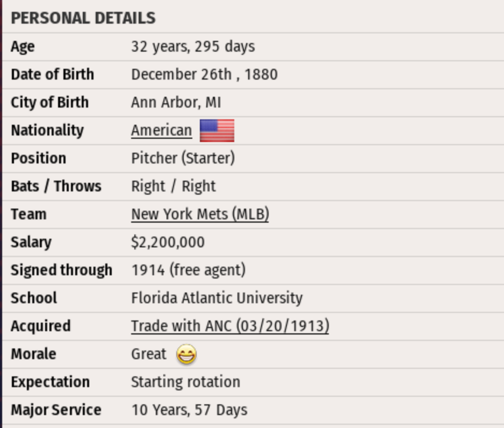The height and width of the screenshot is (428, 504).
Task: Click the Major Service row label
Action: (56, 410)
